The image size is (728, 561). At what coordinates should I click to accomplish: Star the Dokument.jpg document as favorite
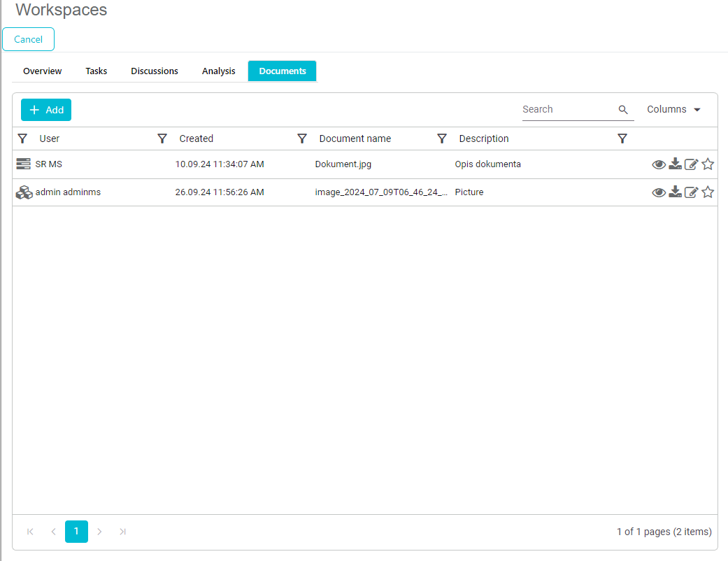coord(708,164)
